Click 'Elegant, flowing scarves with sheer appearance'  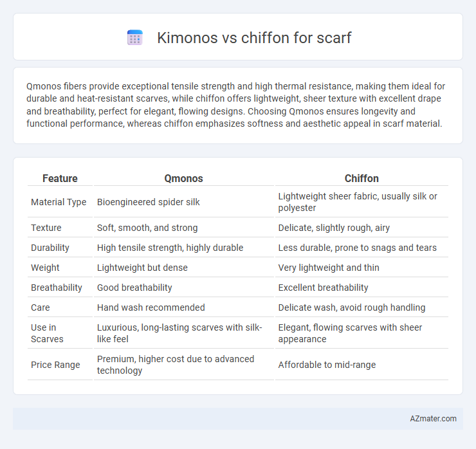click(350, 333)
